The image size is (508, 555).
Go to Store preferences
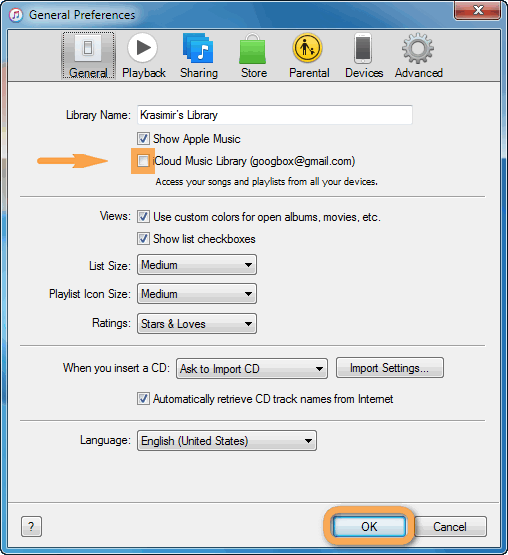click(254, 55)
